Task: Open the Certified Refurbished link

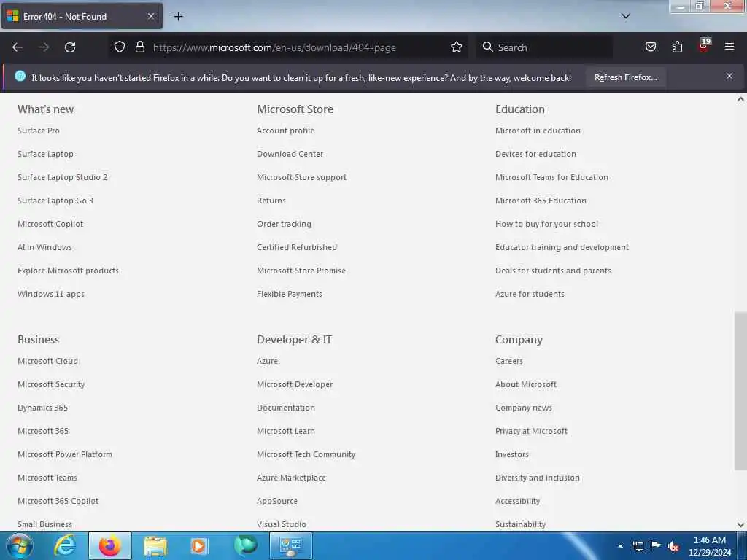Action: point(297,247)
